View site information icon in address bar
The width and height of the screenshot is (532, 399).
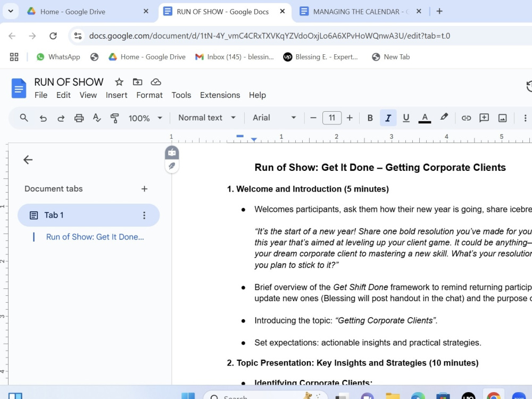coord(78,36)
